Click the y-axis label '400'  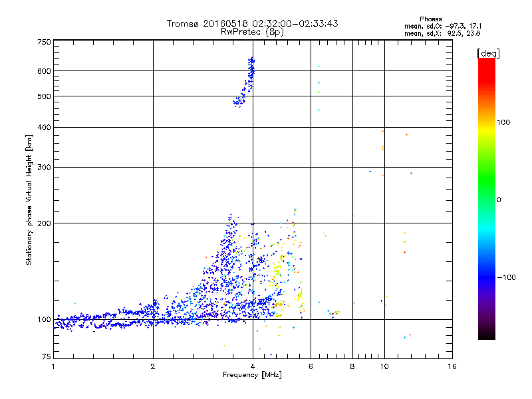44,127
